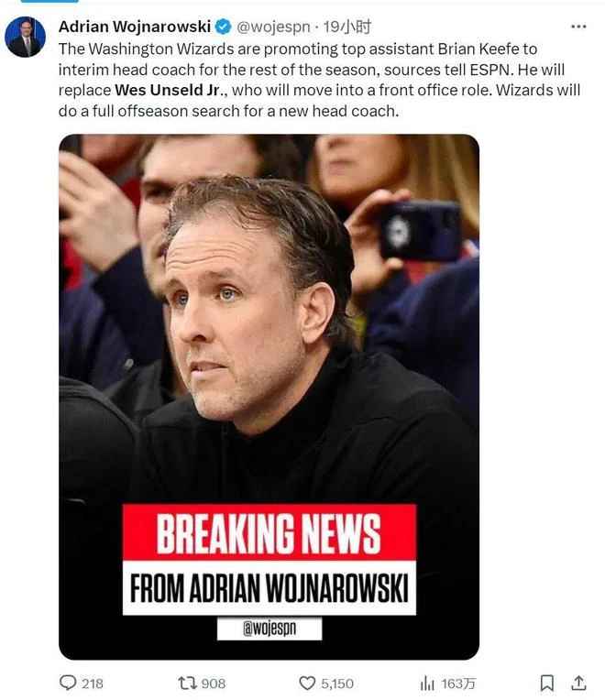Click the tweet body text to expand
The image size is (605, 700).
pyautogui.click(x=320, y=80)
